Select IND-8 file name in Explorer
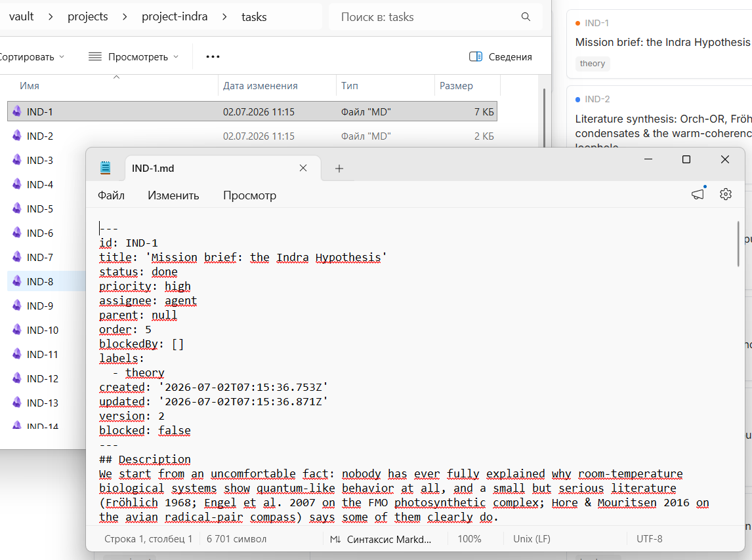 pyautogui.click(x=40, y=281)
